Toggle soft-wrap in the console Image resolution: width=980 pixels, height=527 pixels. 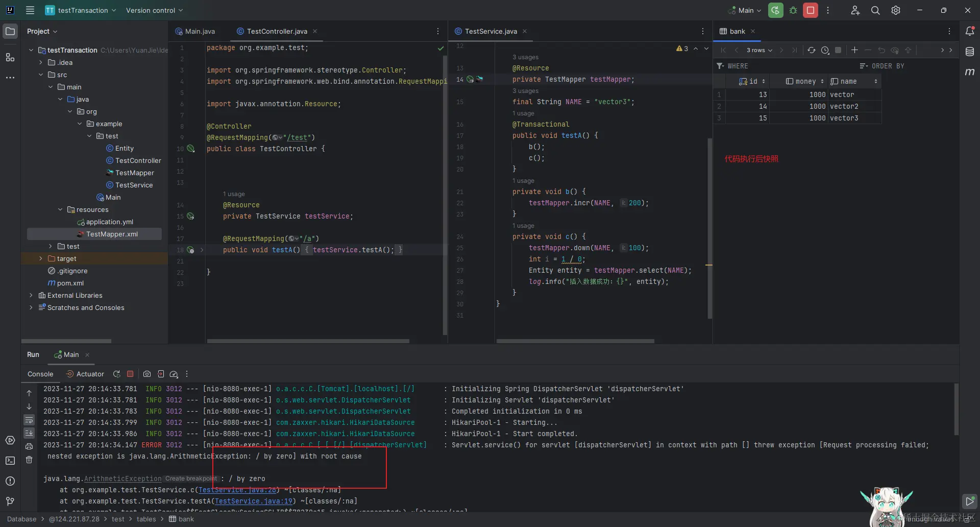tap(29, 420)
